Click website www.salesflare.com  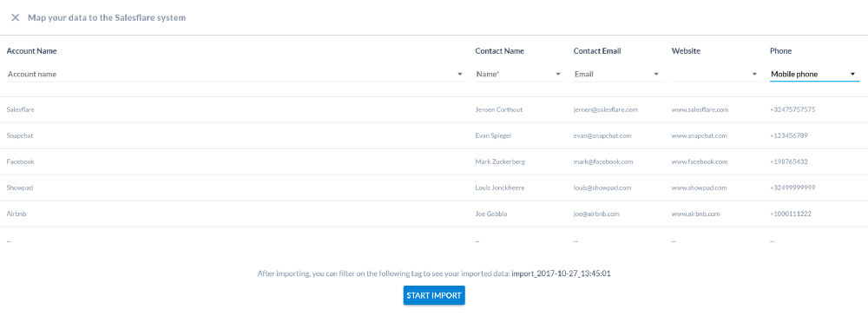pos(700,109)
